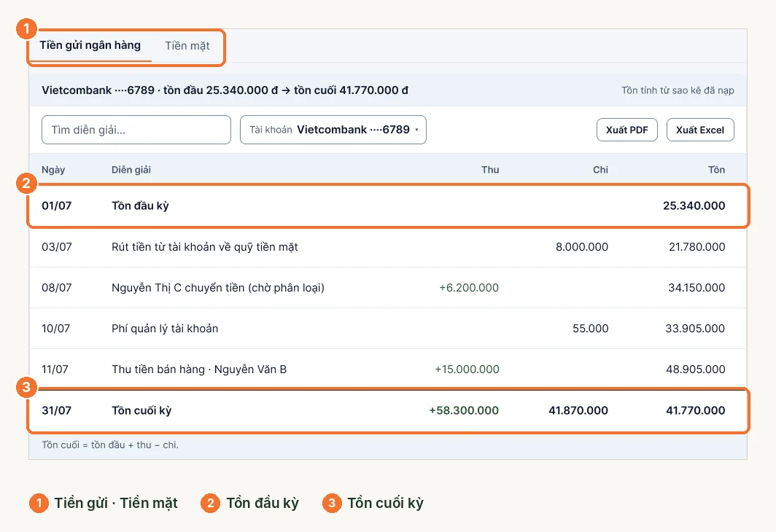The height and width of the screenshot is (532, 776).
Task: Select the Phí quản lý tài khoản row
Action: [x=388, y=328]
